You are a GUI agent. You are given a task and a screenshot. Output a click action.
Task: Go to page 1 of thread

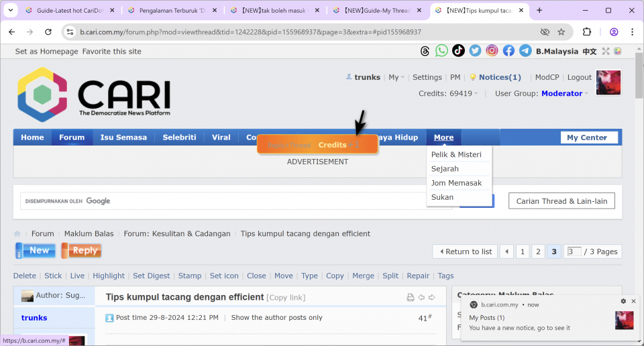coord(523,251)
